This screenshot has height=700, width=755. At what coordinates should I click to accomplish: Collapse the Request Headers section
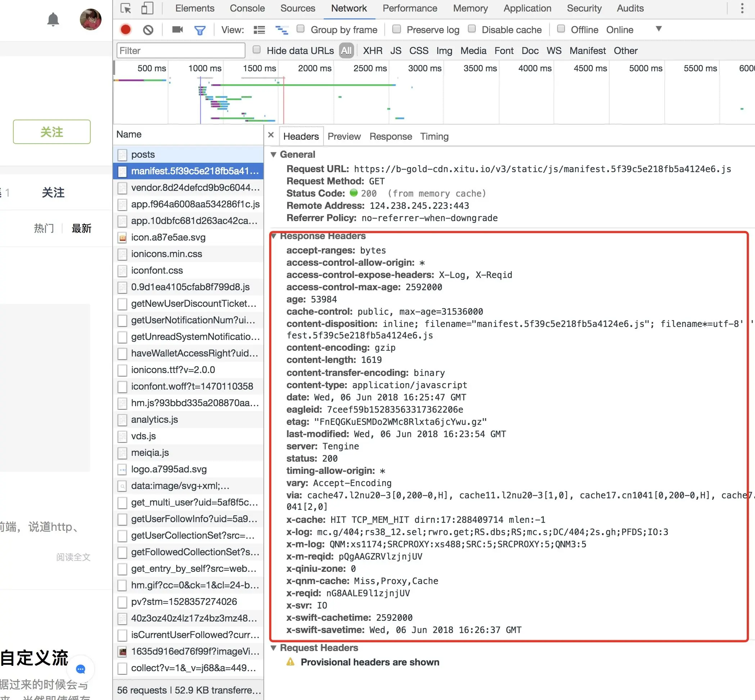273,648
